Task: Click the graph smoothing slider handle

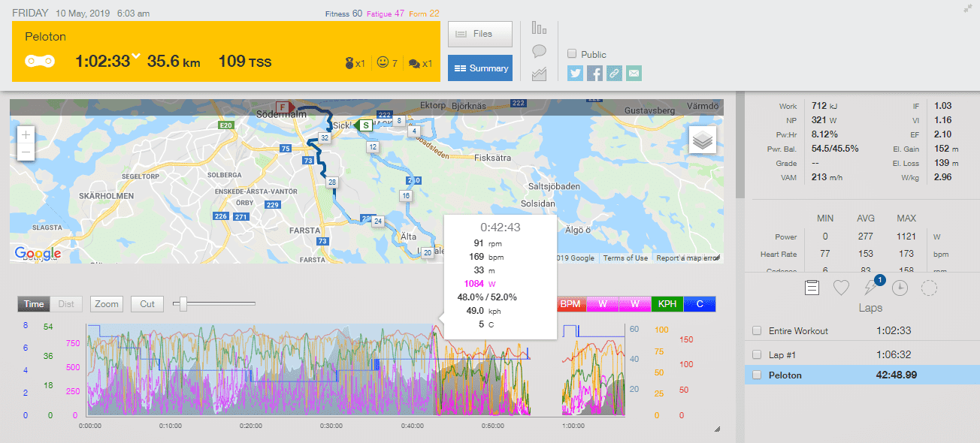Action: [183, 303]
